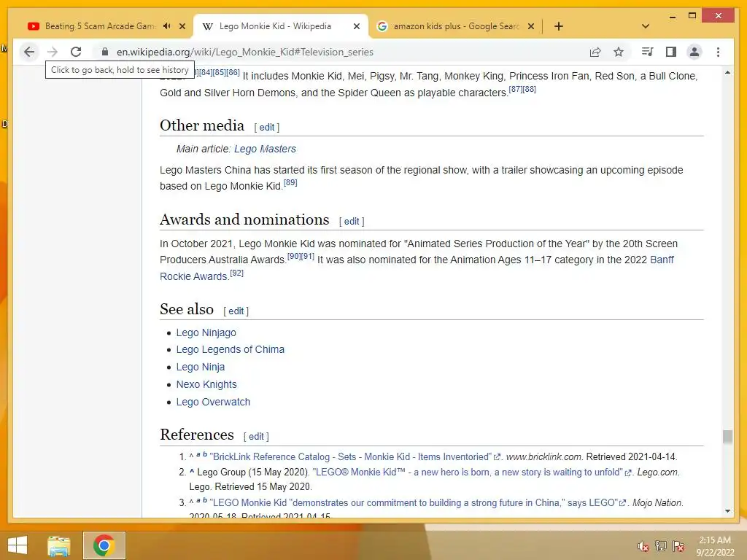Share this page using the share icon
The height and width of the screenshot is (560, 747).
[595, 52]
